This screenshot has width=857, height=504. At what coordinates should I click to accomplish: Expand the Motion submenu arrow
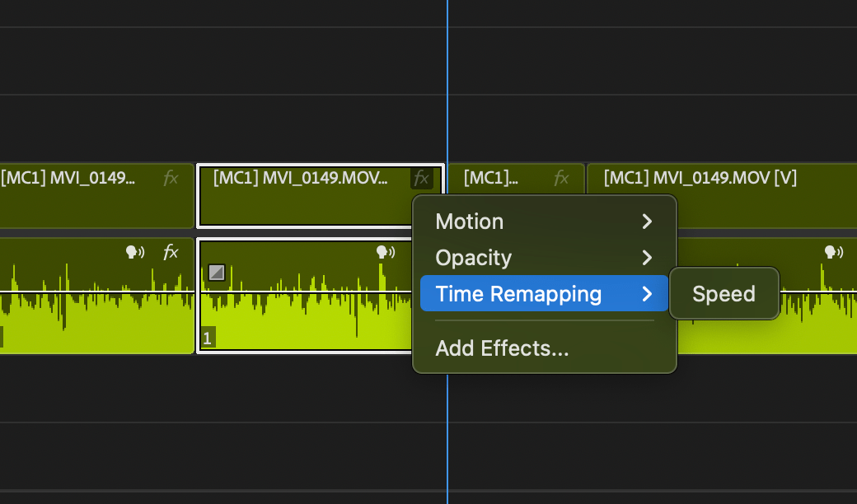pos(648,221)
